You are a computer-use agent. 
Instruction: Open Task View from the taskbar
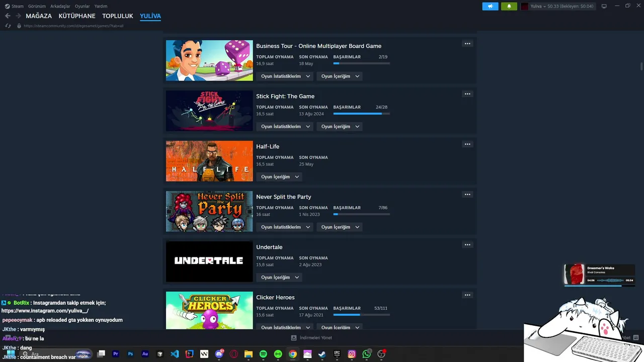pos(101,354)
